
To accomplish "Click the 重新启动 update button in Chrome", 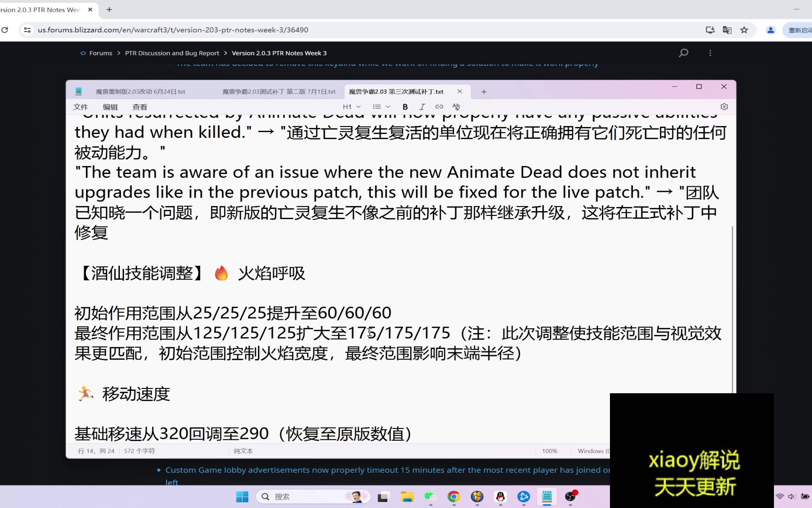I will 798,30.
